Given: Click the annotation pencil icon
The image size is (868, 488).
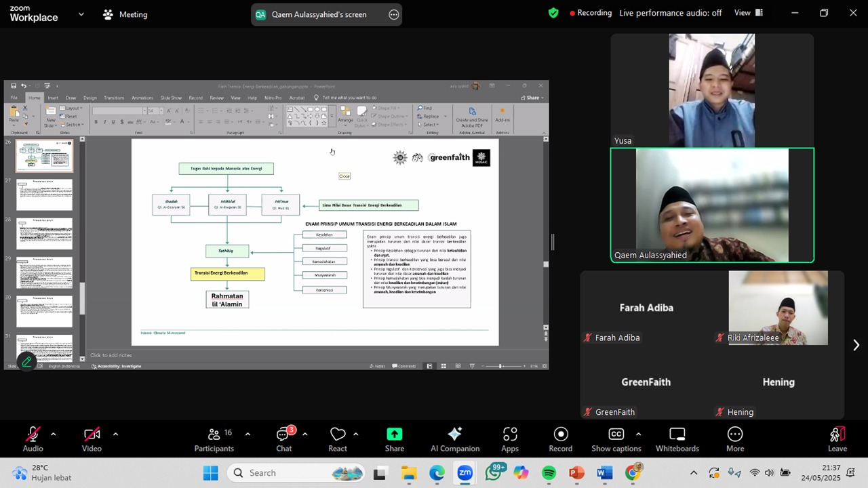Looking at the screenshot, I should [26, 361].
